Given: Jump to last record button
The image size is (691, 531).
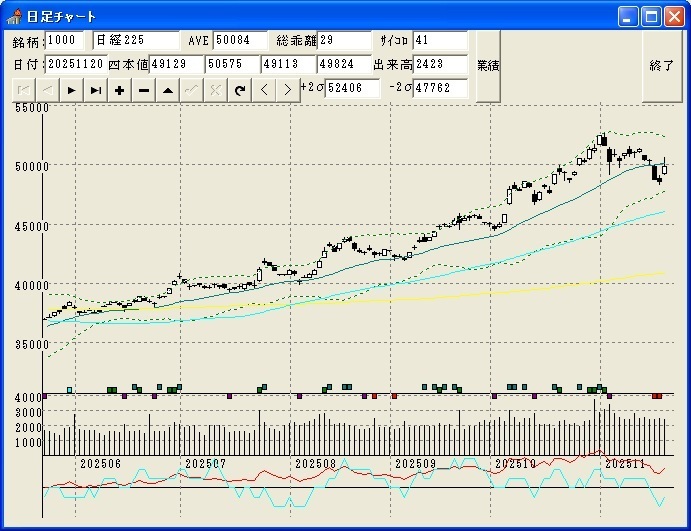Looking at the screenshot, I should click(x=95, y=90).
